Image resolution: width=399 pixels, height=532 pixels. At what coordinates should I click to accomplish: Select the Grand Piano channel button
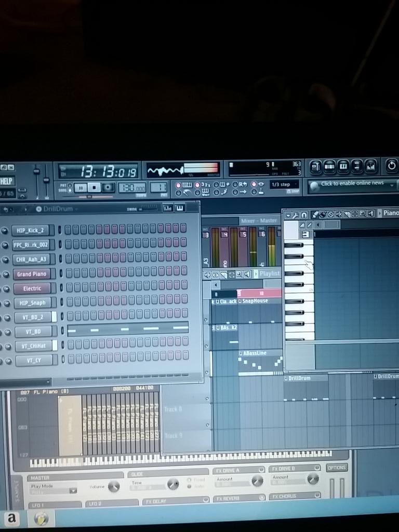pos(32,274)
